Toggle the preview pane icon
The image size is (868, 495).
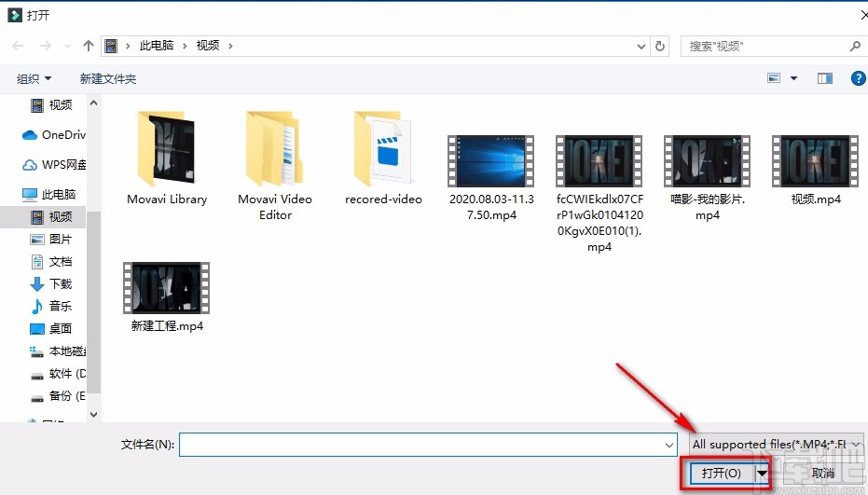[x=825, y=78]
